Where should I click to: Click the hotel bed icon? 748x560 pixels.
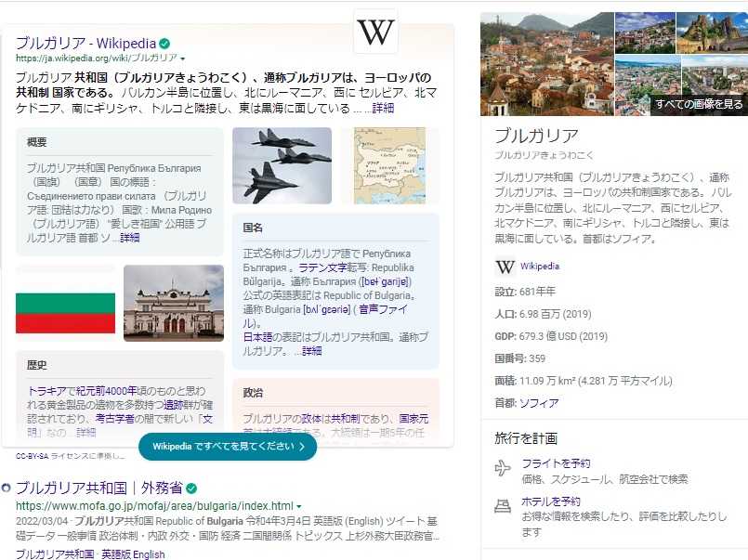[503, 505]
